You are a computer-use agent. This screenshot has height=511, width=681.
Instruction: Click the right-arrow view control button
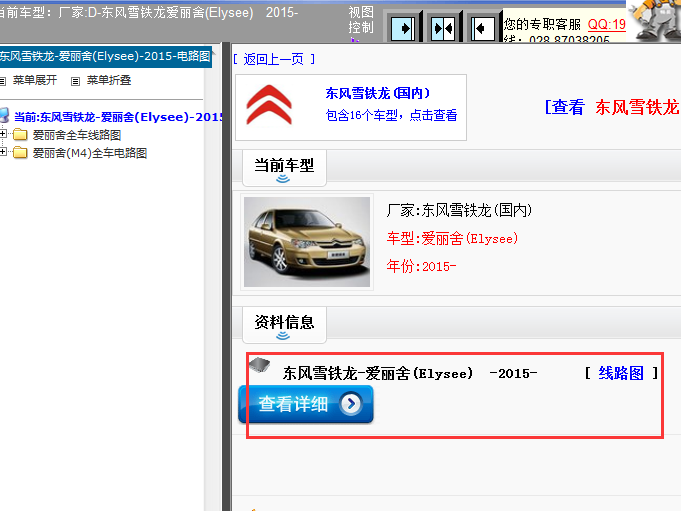[x=403, y=29]
